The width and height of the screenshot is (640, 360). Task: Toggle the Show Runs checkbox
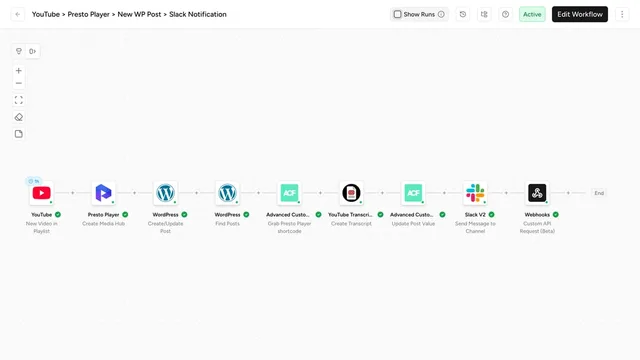(397, 14)
